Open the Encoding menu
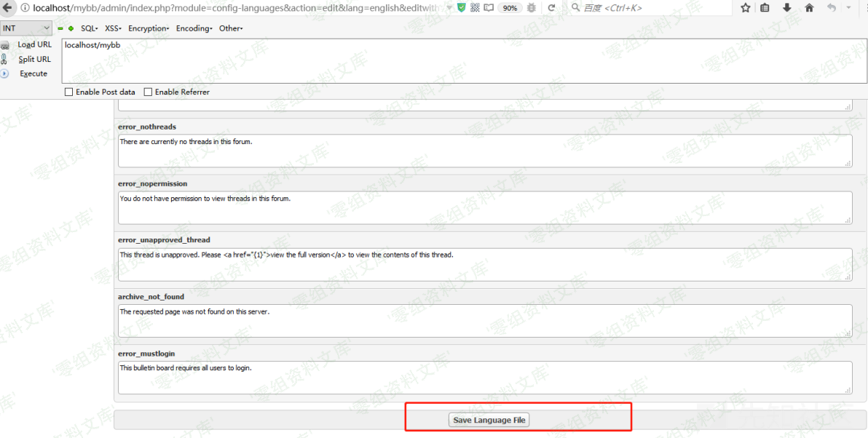868x438 pixels. point(194,28)
